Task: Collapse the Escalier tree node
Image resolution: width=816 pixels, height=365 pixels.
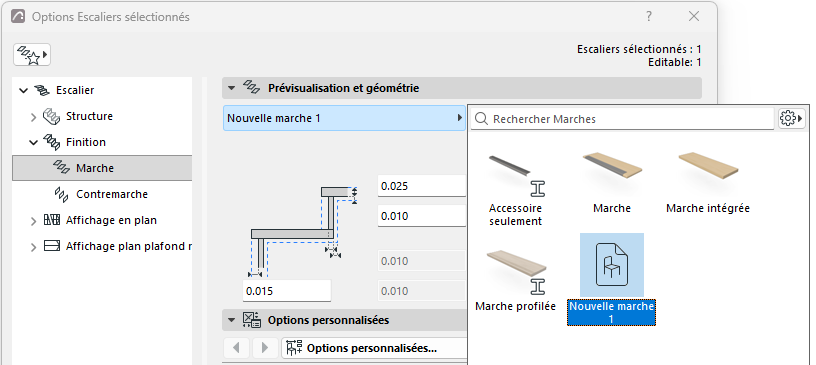Action: 23,91
